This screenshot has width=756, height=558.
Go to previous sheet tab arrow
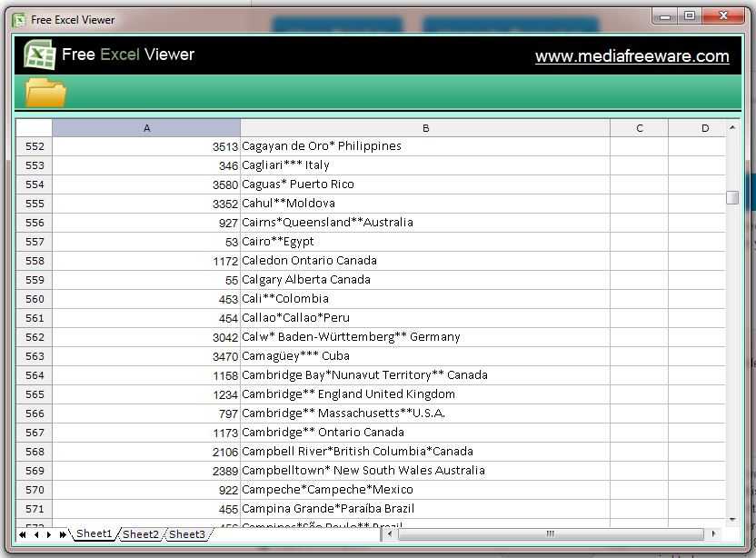coord(36,534)
